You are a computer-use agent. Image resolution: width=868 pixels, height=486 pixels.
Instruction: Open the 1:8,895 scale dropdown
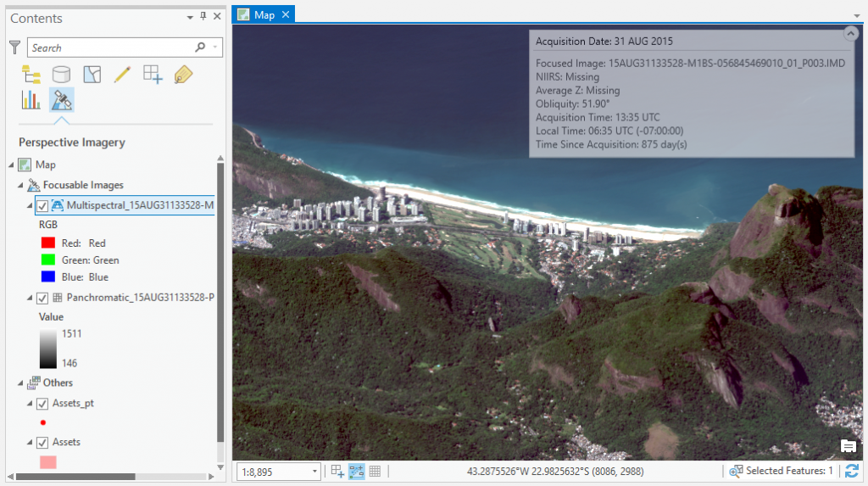tap(314, 472)
